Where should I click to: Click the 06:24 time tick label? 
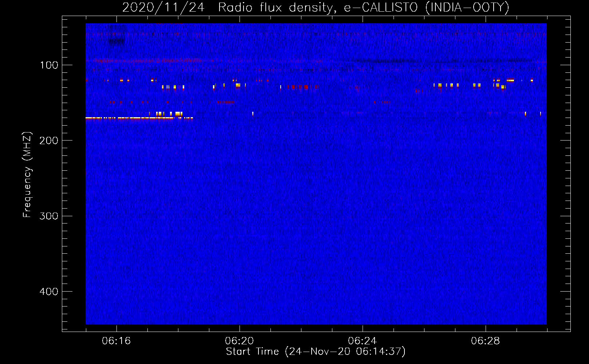coord(363,341)
